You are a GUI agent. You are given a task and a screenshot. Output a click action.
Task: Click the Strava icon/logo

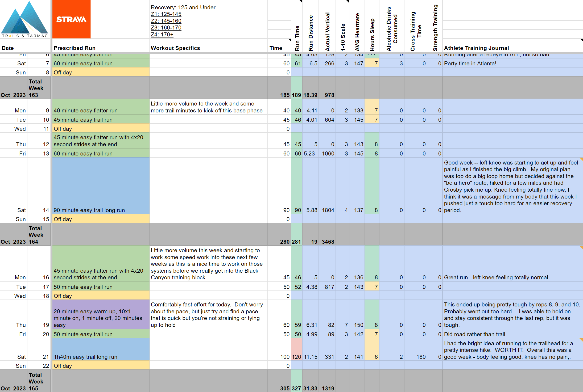click(72, 20)
